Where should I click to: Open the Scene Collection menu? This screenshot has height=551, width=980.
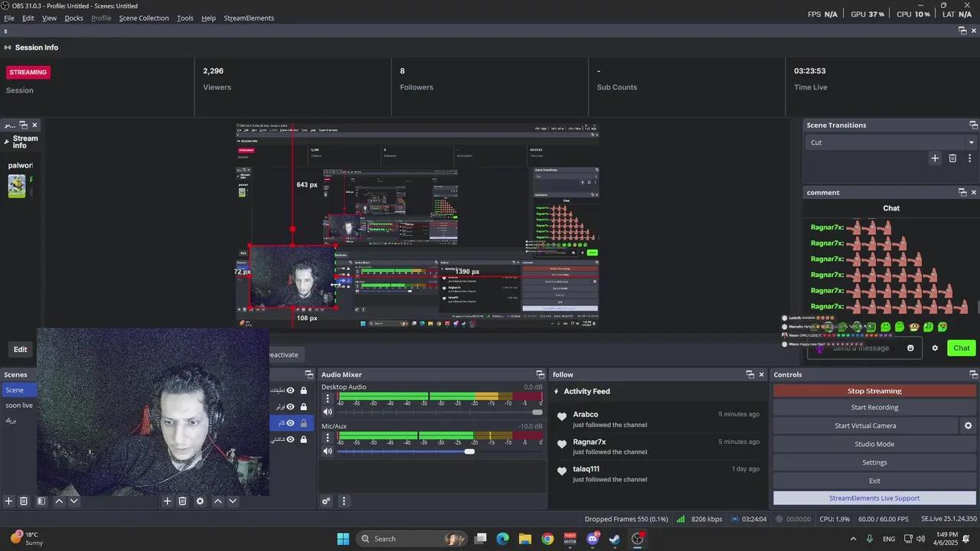(144, 18)
